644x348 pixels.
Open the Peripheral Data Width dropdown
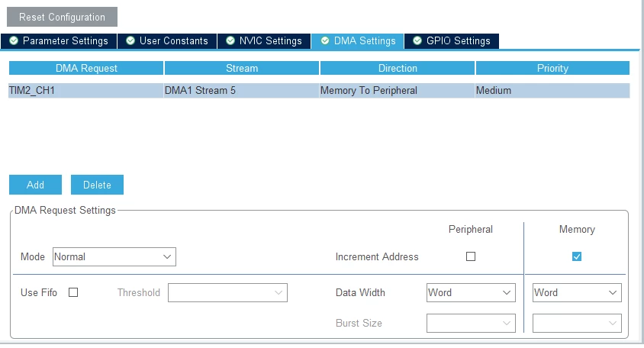pos(471,292)
